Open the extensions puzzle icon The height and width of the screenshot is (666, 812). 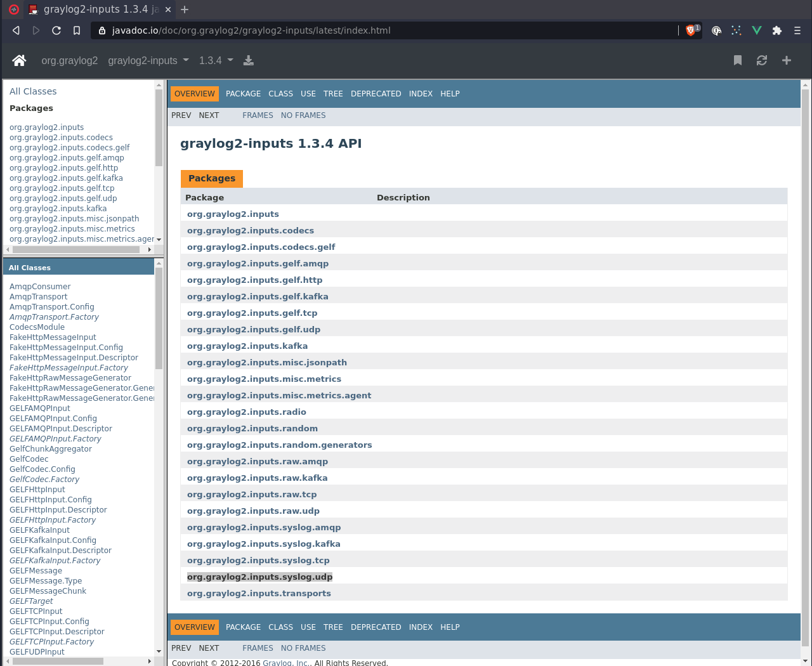(777, 30)
